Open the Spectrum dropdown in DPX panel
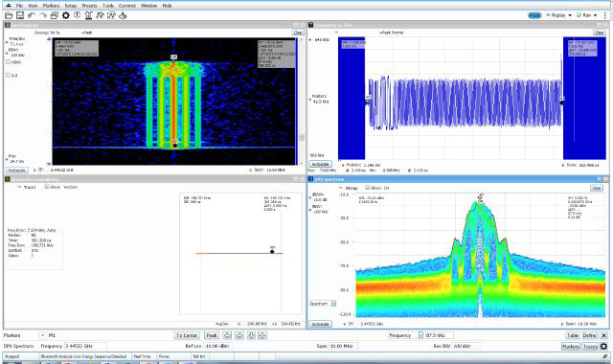This screenshot has width=613, height=364. (333, 304)
